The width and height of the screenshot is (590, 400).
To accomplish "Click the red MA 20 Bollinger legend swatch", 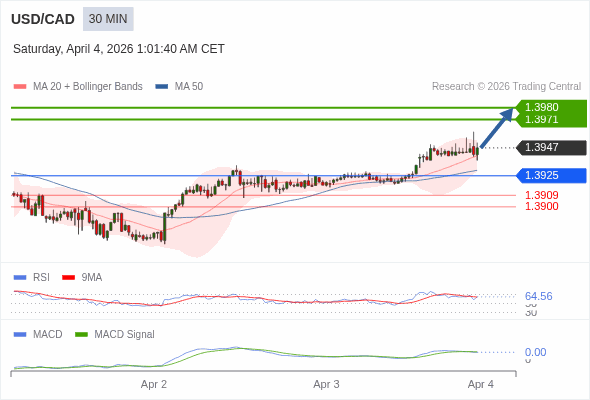I will click(20, 87).
